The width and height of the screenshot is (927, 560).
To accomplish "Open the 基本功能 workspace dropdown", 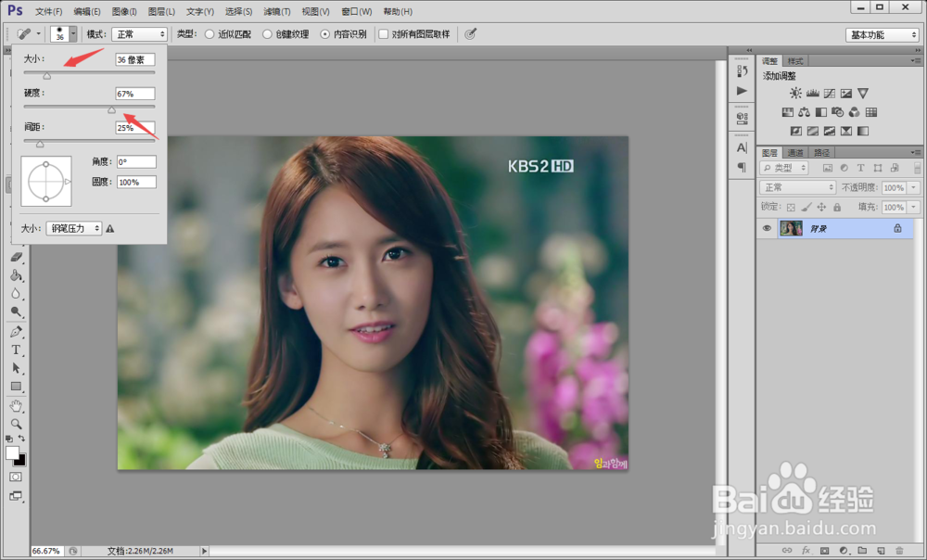I will (x=882, y=35).
